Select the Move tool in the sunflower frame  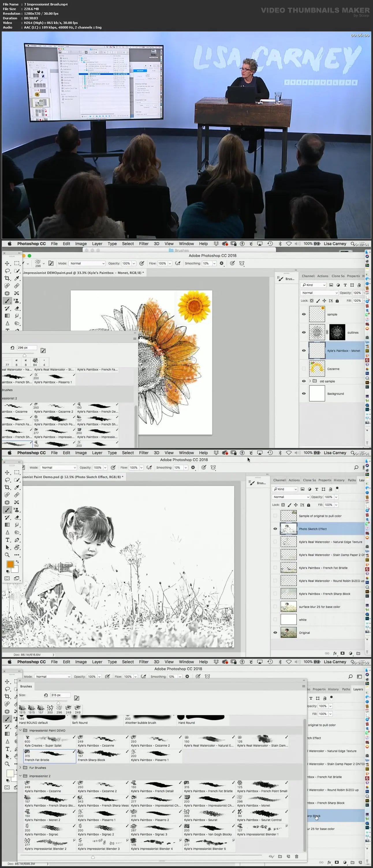pos(7,263)
